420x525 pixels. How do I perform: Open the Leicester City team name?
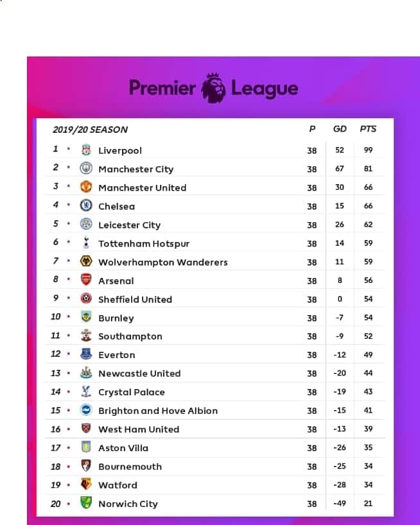[x=129, y=225]
